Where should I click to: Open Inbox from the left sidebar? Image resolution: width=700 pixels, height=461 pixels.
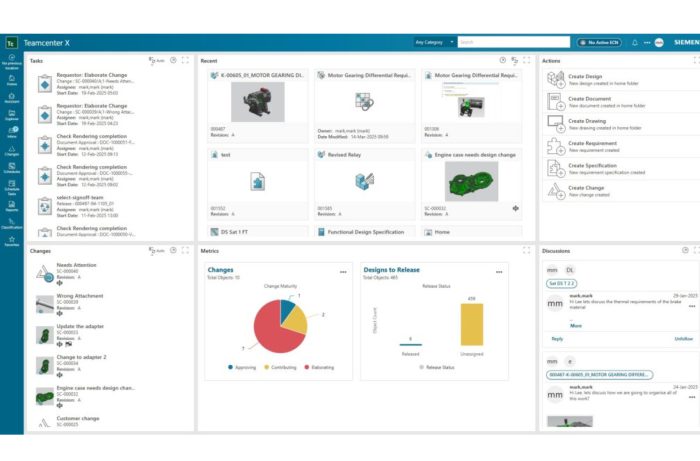[11, 131]
